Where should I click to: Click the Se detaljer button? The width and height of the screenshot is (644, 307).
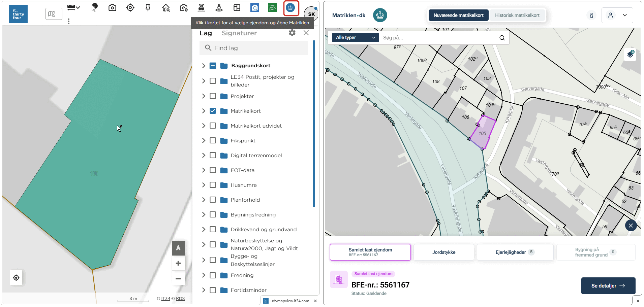pos(608,286)
